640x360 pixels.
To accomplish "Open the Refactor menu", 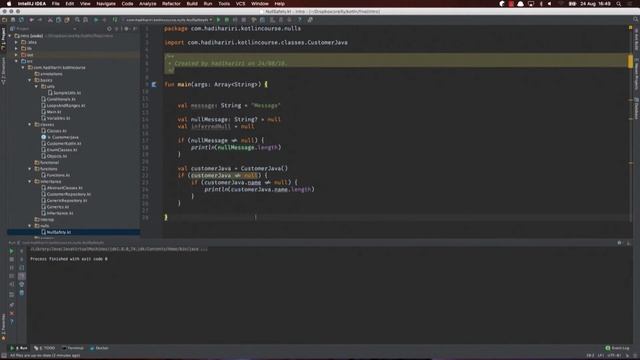I will click(171, 4).
